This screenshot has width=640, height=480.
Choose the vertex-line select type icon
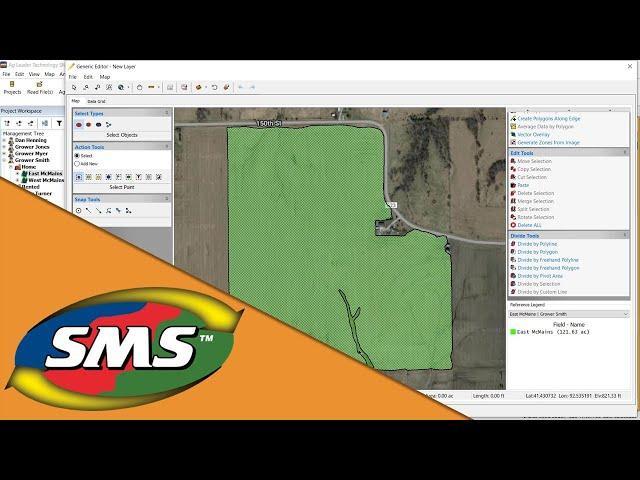coord(108,125)
